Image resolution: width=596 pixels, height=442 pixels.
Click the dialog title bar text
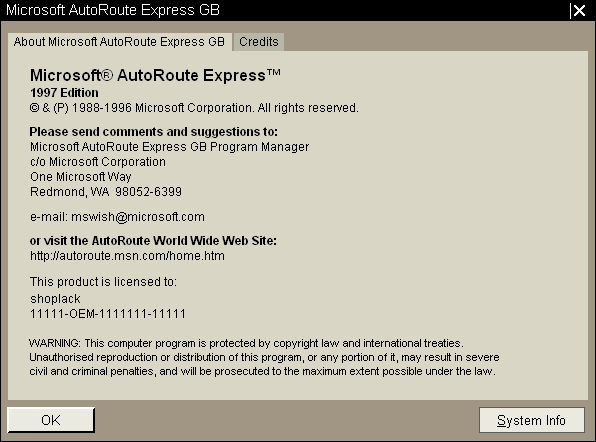pyautogui.click(x=113, y=10)
